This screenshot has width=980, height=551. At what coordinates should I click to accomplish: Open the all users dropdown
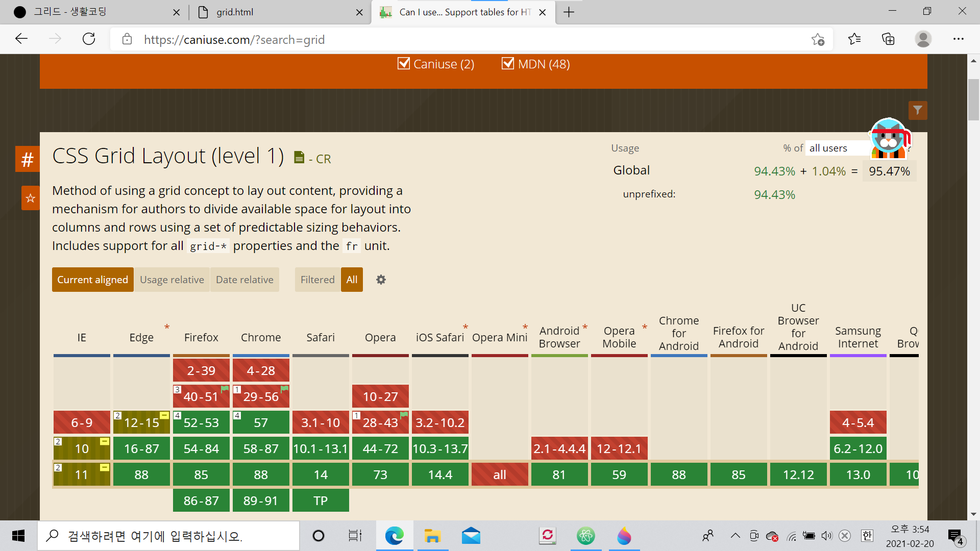[837, 148]
